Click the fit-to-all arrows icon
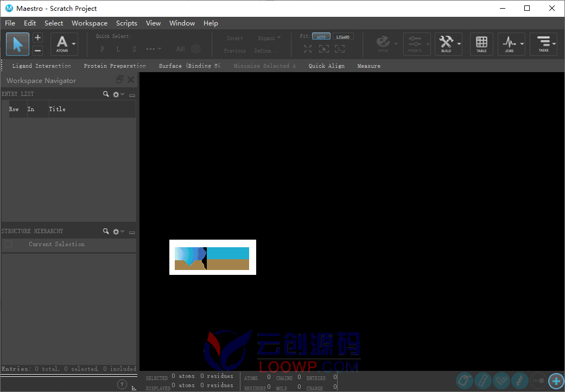The height and width of the screenshot is (392, 565). [x=308, y=49]
